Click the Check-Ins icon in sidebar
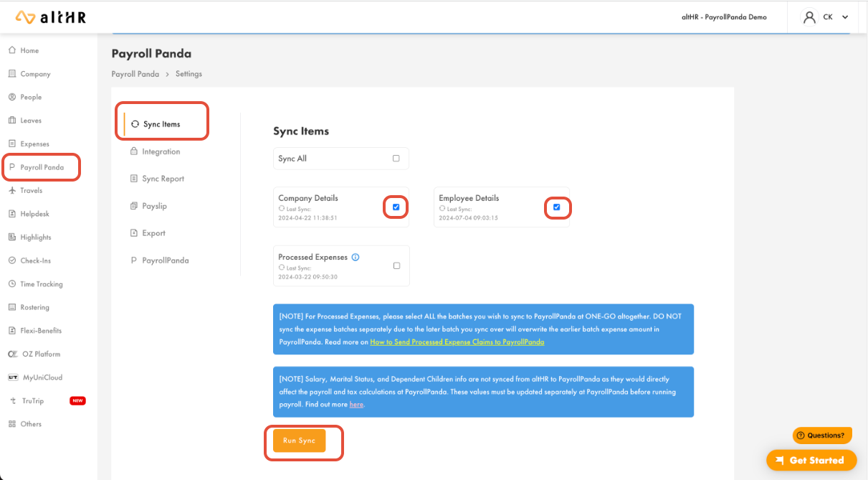This screenshot has height=480, width=868. tap(12, 260)
